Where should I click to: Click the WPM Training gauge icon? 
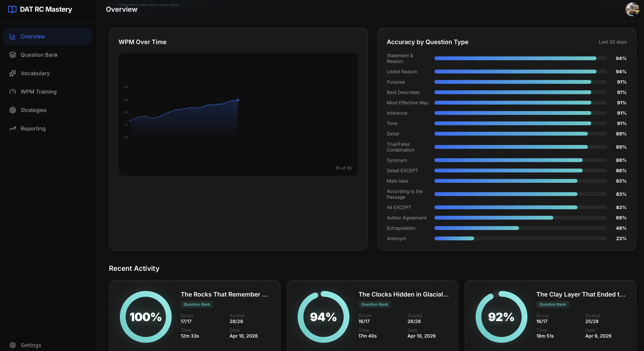pos(12,92)
